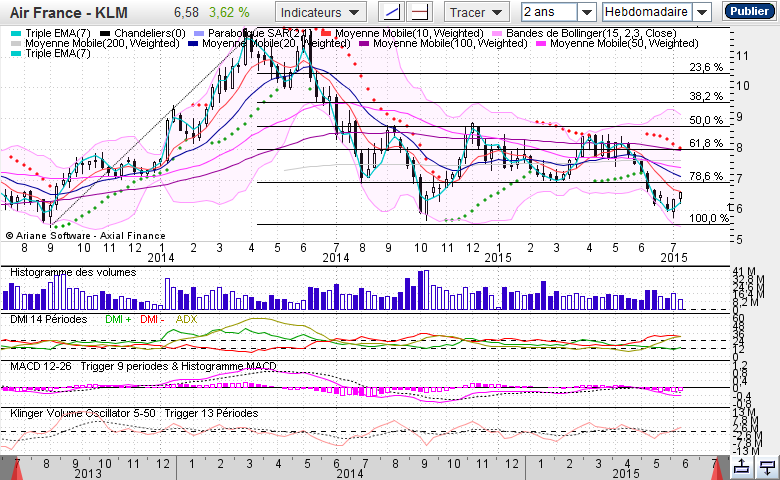Select the horizontal line drawing tool
The height and width of the screenshot is (480, 780).
pyautogui.click(x=420, y=12)
